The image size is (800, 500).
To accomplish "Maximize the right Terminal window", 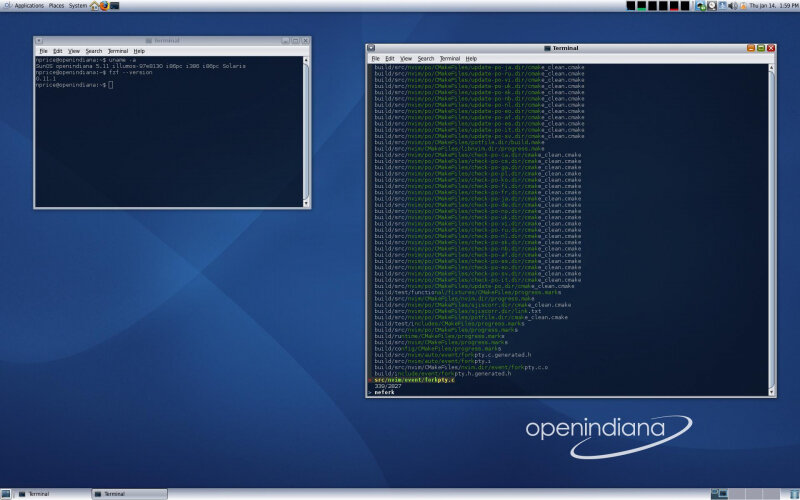I will coord(761,48).
